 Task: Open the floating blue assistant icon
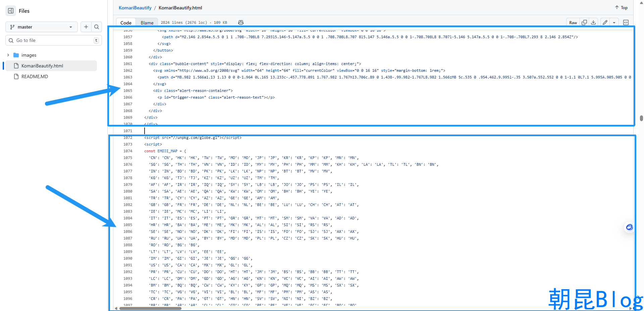click(x=629, y=227)
